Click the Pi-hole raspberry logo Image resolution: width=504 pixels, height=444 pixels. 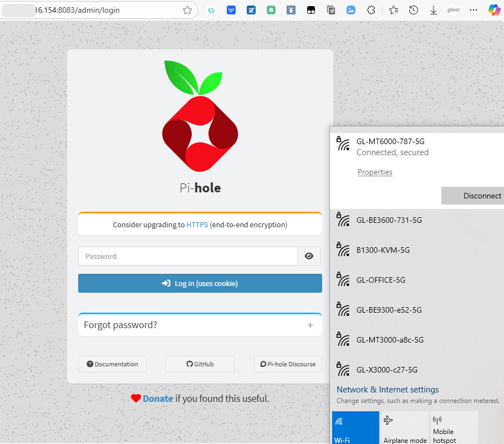(200, 116)
